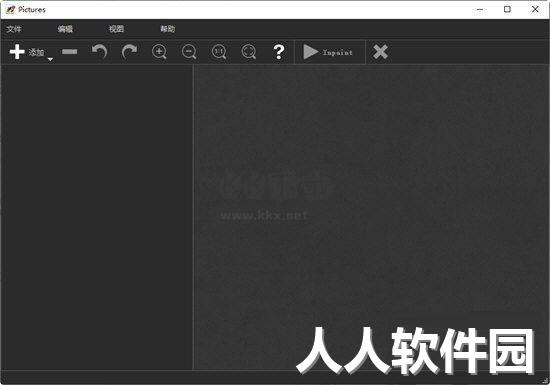Viewport: 550px width, 385px height.
Task: Open the 编辑 (Edit) menu
Action: pos(65,29)
